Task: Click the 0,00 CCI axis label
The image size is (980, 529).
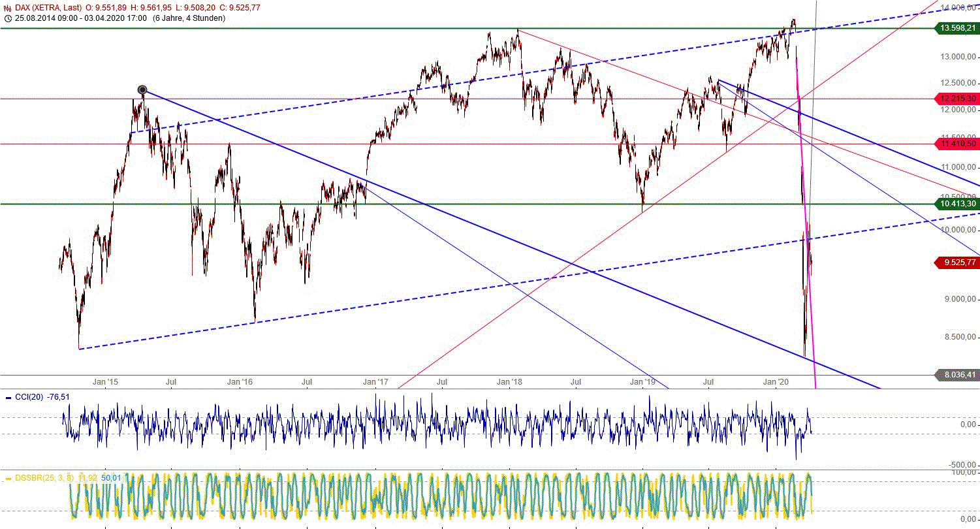Action: [969, 425]
